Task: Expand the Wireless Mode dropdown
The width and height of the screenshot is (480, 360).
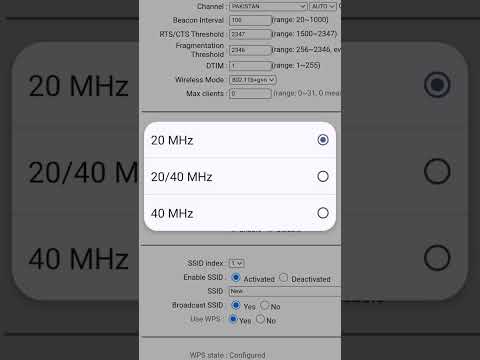Action: [253, 80]
